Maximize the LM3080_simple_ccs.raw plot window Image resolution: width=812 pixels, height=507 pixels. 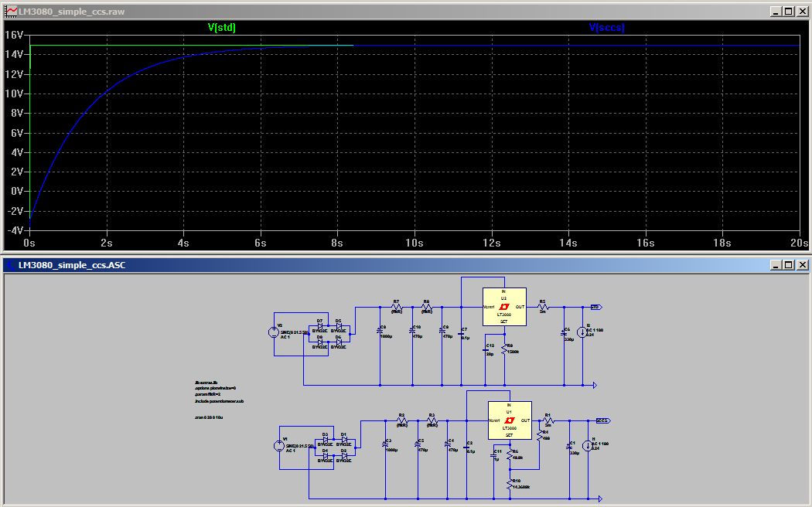coord(789,12)
